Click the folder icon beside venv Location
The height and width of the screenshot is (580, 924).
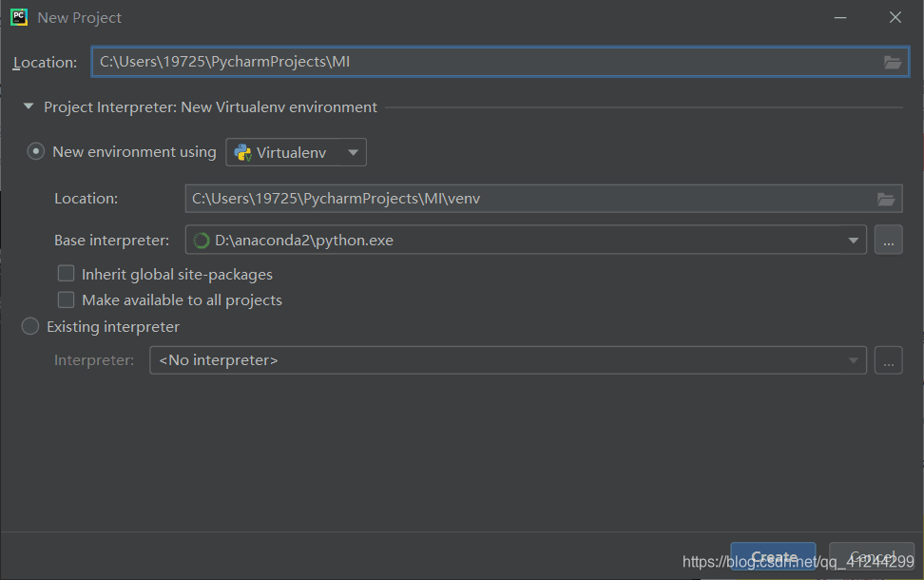[x=886, y=199]
